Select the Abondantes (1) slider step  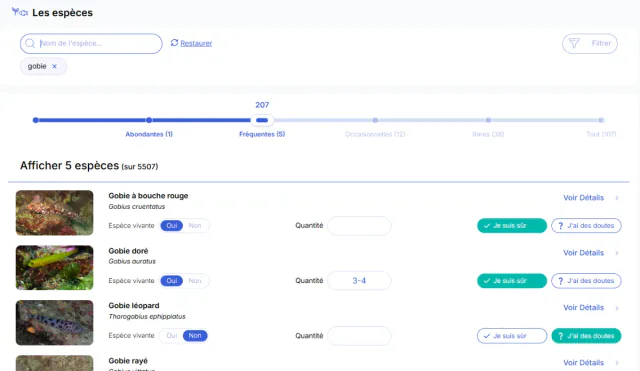tap(149, 120)
